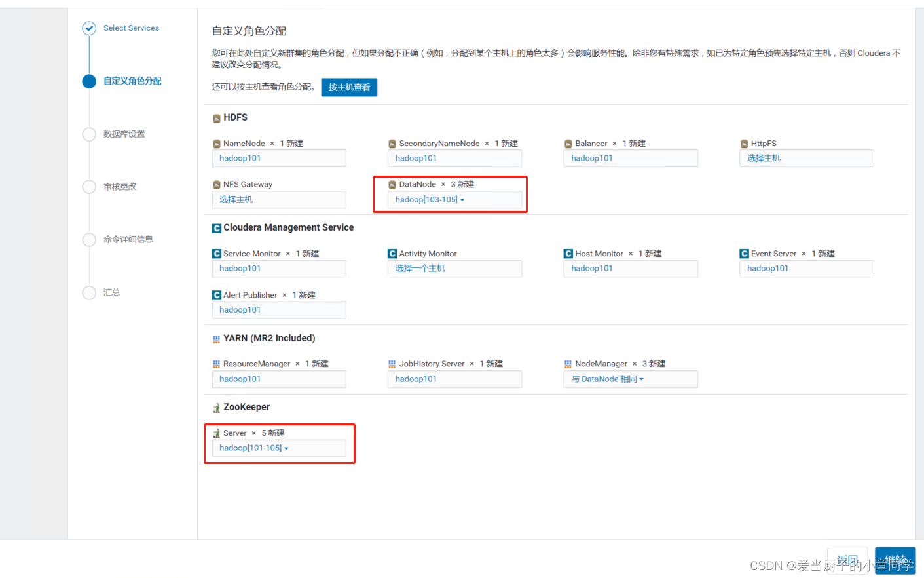Select the 审核更改 wizard step
Image resolution: width=924 pixels, height=578 pixels.
point(120,187)
